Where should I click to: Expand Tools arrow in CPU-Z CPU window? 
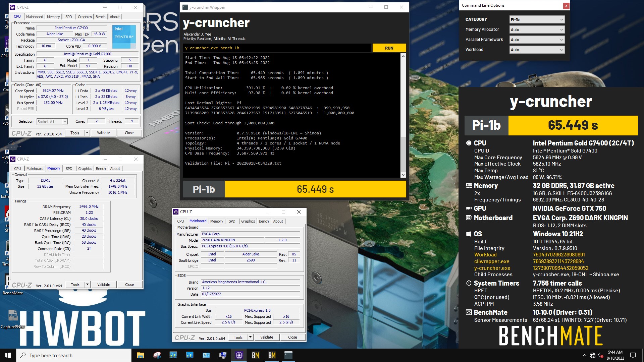(x=87, y=133)
